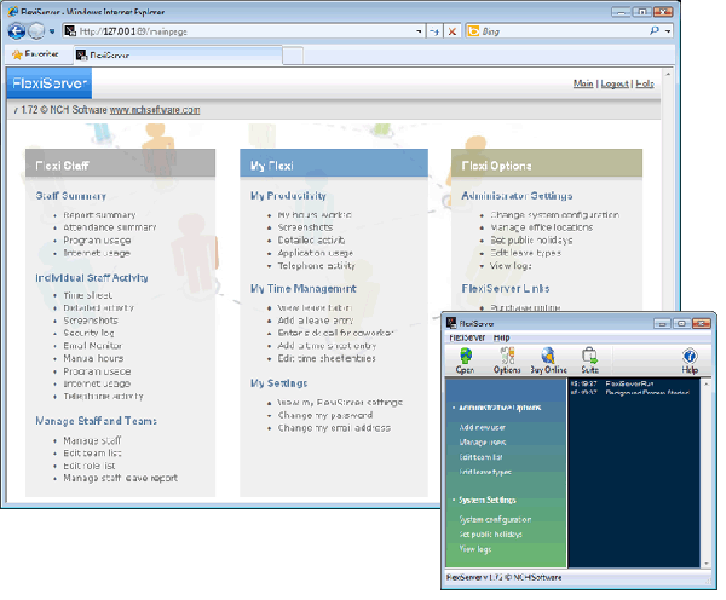The width and height of the screenshot is (726, 600).
Task: Click Change system configuration link
Action: pos(554,215)
